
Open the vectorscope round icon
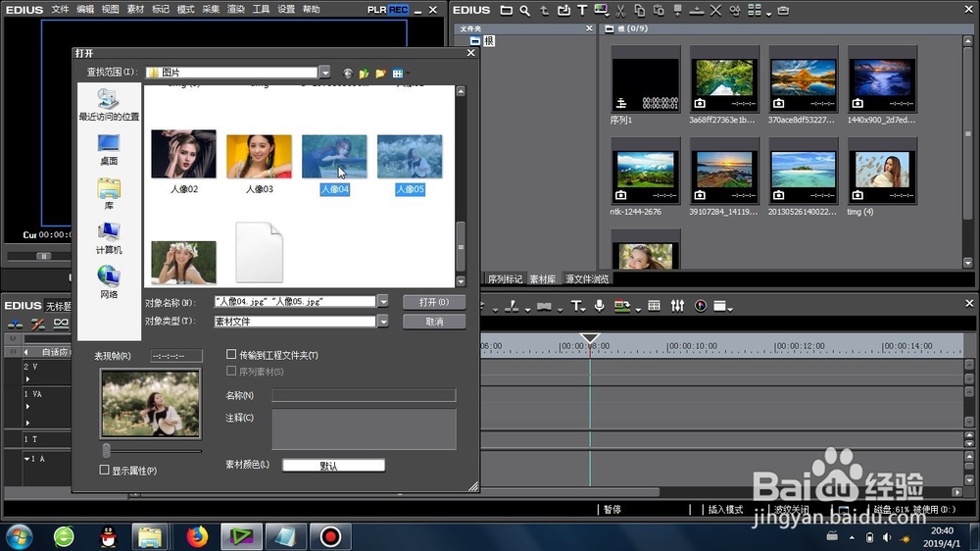[701, 306]
